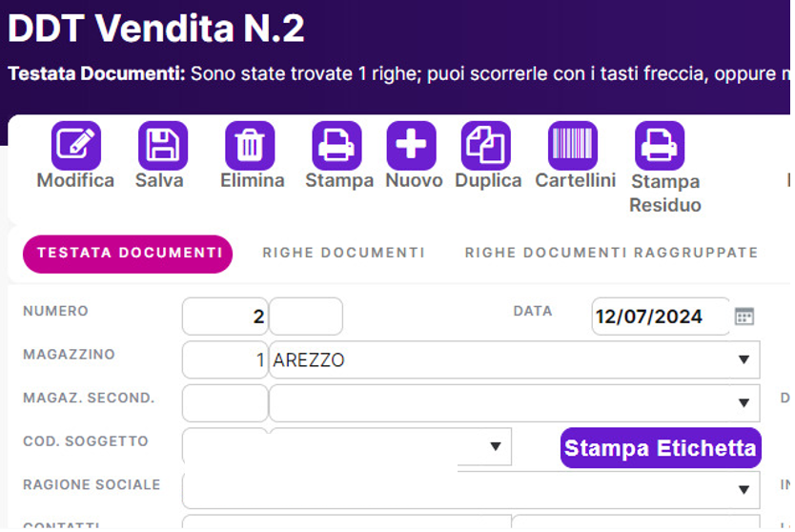This screenshot has width=795, height=532.
Task: Select the Testata Documenti tab
Action: (128, 254)
